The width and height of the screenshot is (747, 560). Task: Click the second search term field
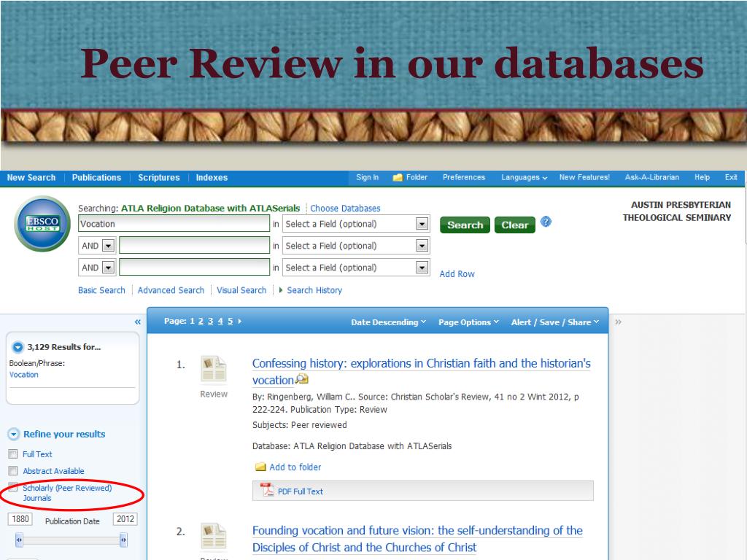pyautogui.click(x=194, y=246)
